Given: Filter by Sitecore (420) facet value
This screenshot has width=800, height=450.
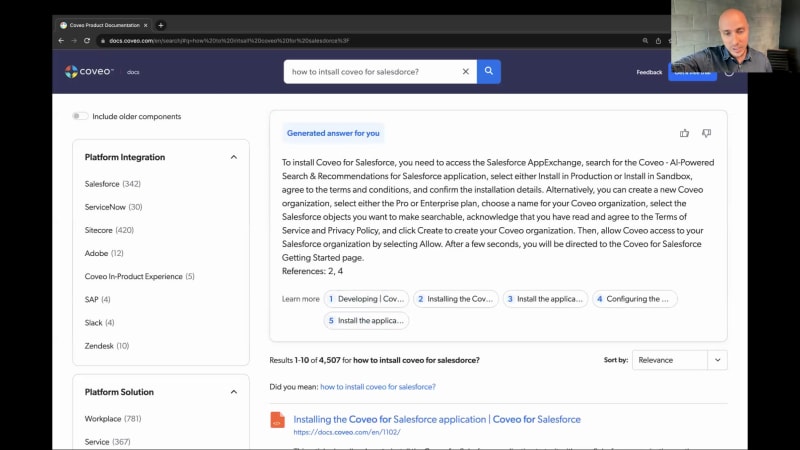Looking at the screenshot, I should click(109, 230).
